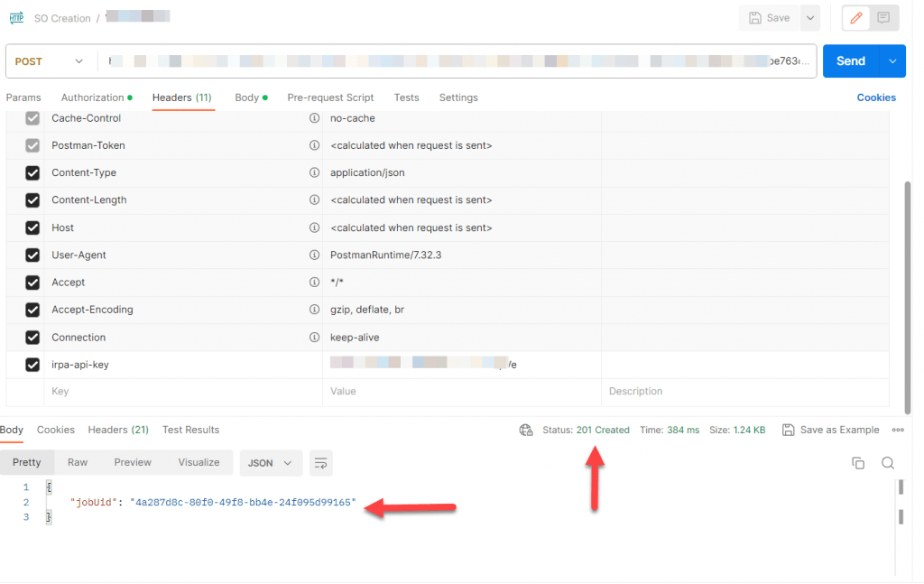The image size is (924, 584).
Task: Open the JSON format dropdown
Action: click(270, 463)
